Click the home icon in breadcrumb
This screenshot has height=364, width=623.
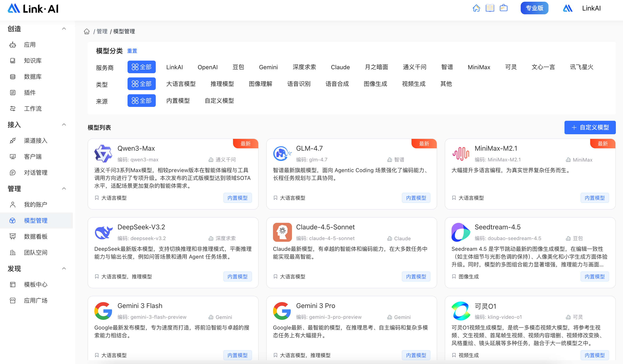coord(87,31)
